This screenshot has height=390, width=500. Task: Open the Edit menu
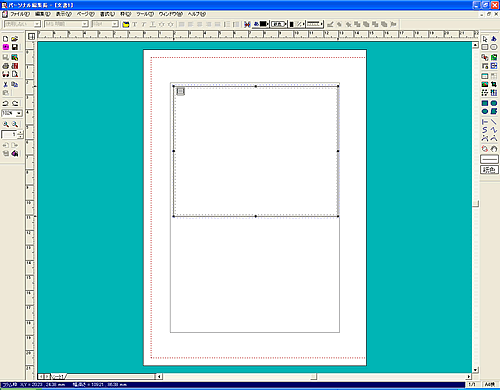click(43, 14)
